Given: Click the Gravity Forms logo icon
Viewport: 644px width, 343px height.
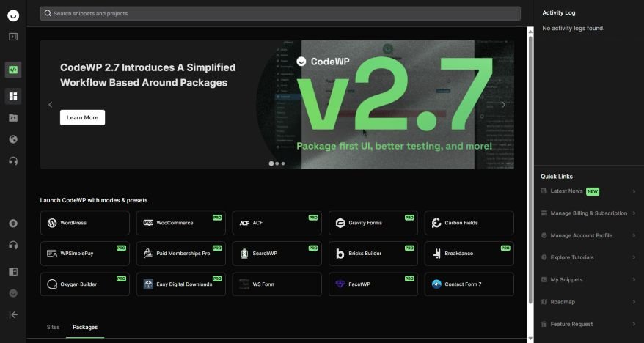Looking at the screenshot, I should (x=340, y=223).
